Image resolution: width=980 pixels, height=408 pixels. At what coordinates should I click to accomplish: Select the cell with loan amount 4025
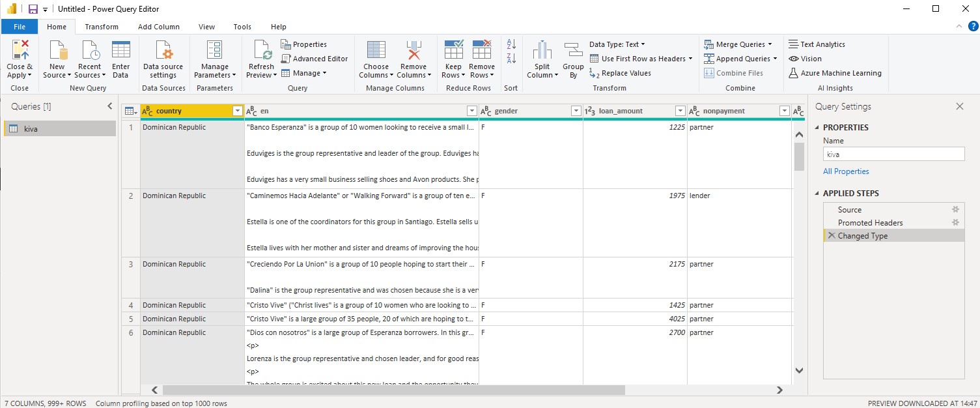coord(635,319)
